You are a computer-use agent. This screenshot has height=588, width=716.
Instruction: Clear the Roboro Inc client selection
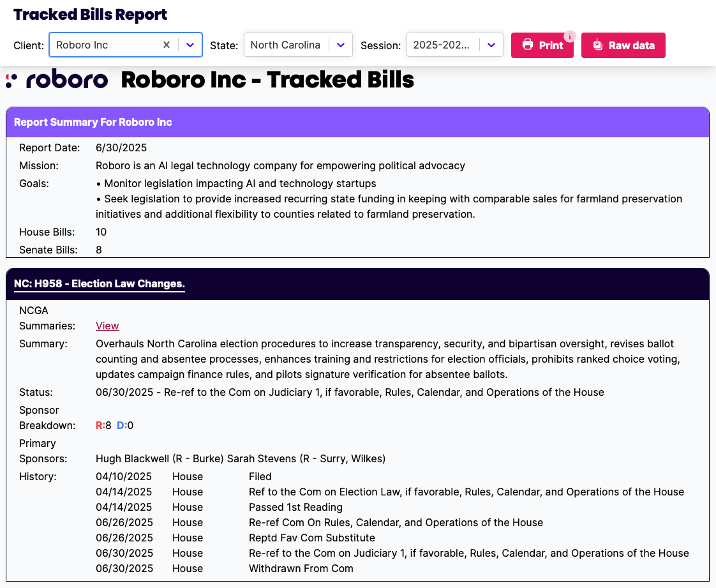[167, 45]
